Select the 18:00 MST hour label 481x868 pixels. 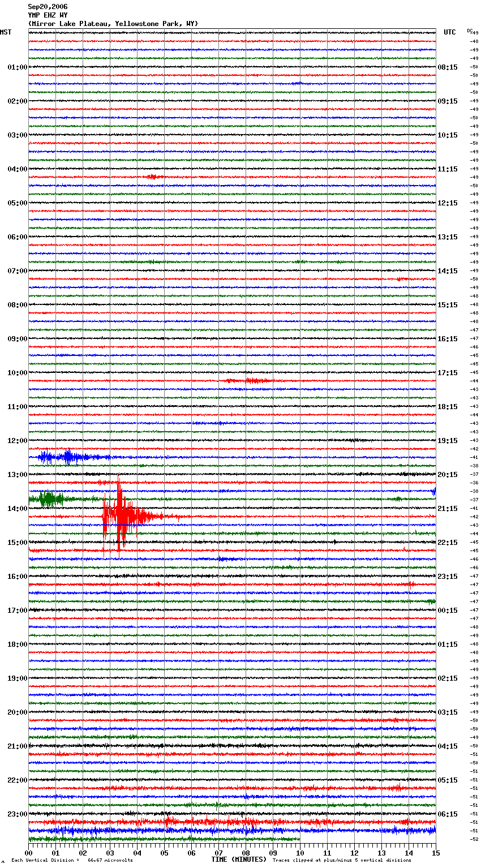18,644
